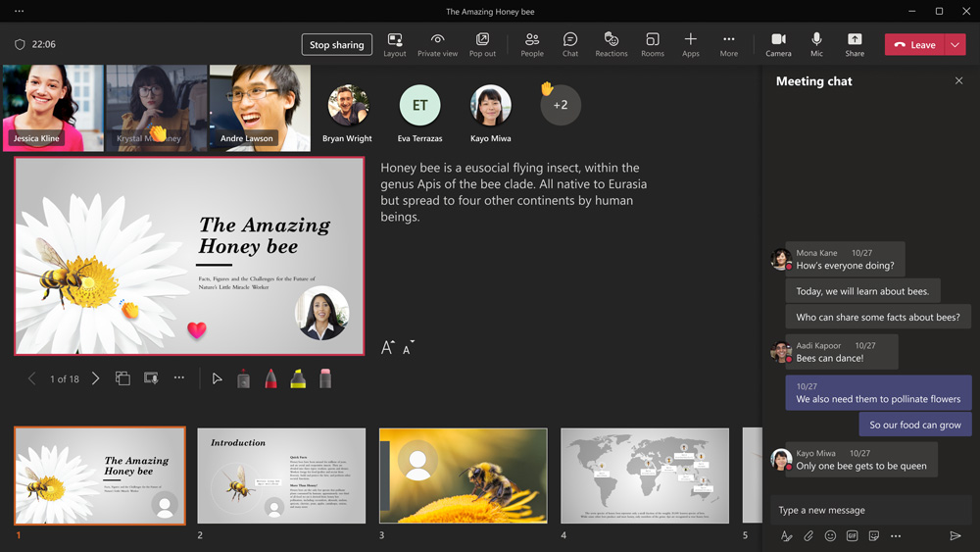Screen dimensions: 980x552
Task: Expand the +2 additional participants overflow
Action: [561, 105]
